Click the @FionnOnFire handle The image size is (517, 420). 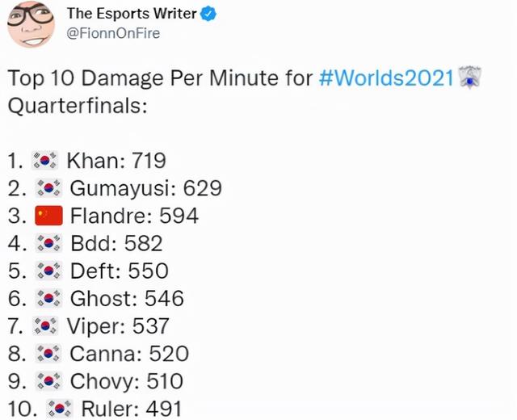click(x=113, y=33)
